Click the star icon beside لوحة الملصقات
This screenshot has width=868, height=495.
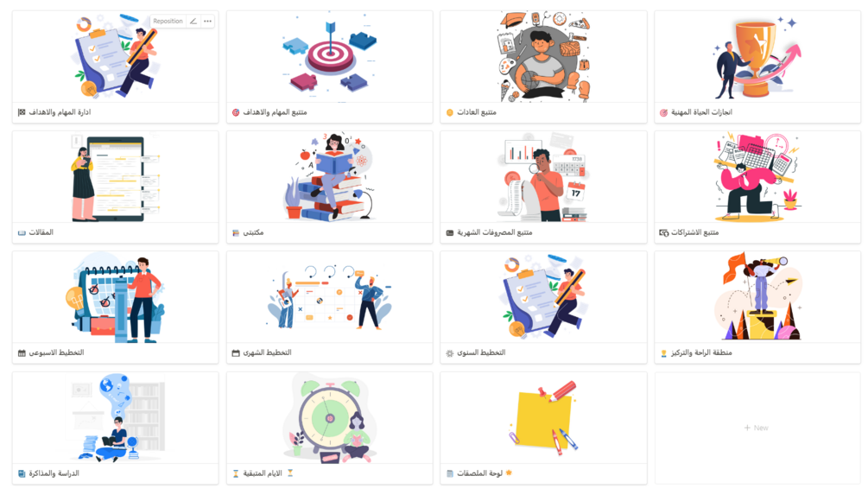click(509, 473)
